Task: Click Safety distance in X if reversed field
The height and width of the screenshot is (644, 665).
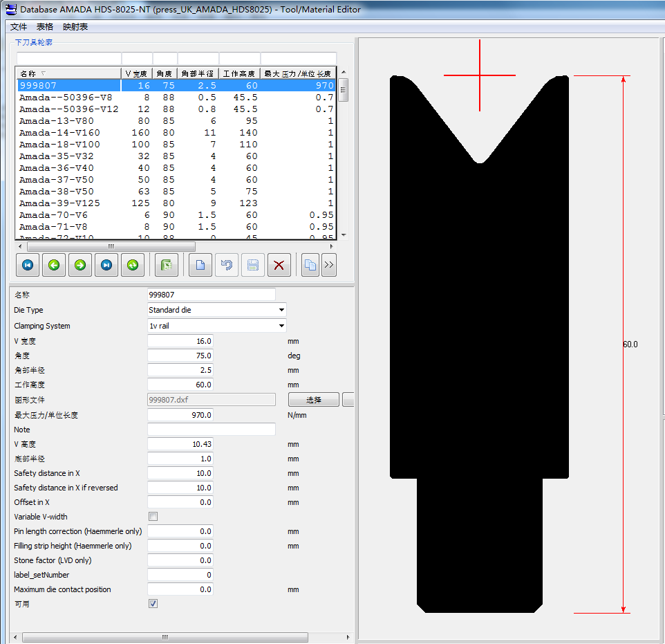Action: (x=180, y=488)
